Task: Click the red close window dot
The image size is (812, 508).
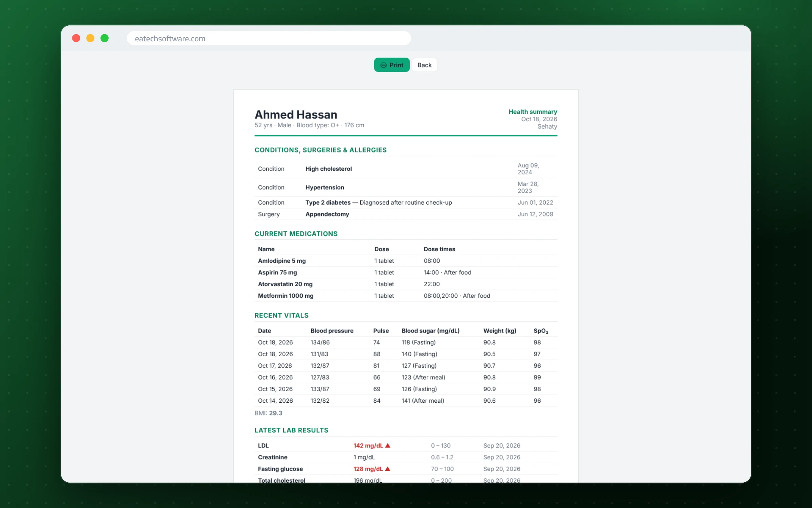Action: click(x=76, y=38)
